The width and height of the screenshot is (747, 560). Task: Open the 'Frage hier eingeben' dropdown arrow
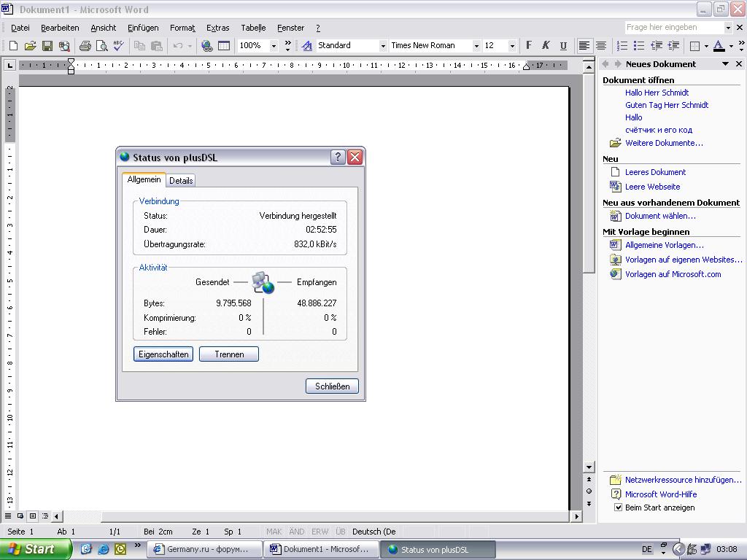(727, 28)
